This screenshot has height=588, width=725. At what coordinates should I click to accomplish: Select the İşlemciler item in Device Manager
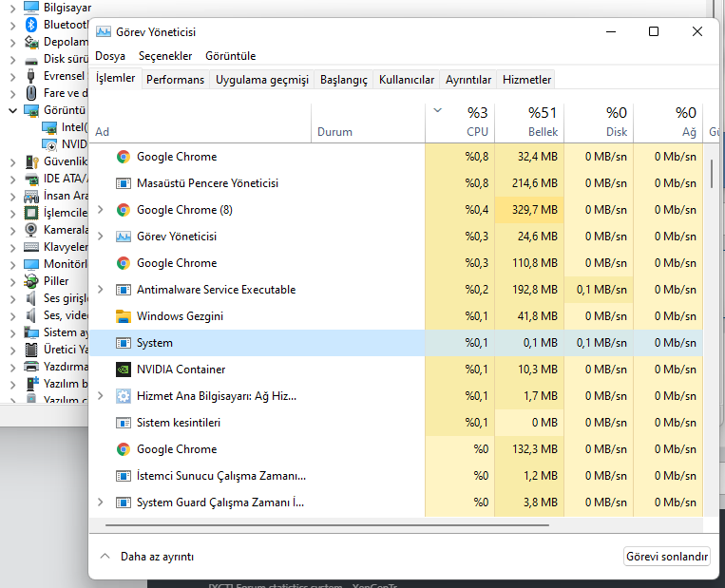coord(66,213)
